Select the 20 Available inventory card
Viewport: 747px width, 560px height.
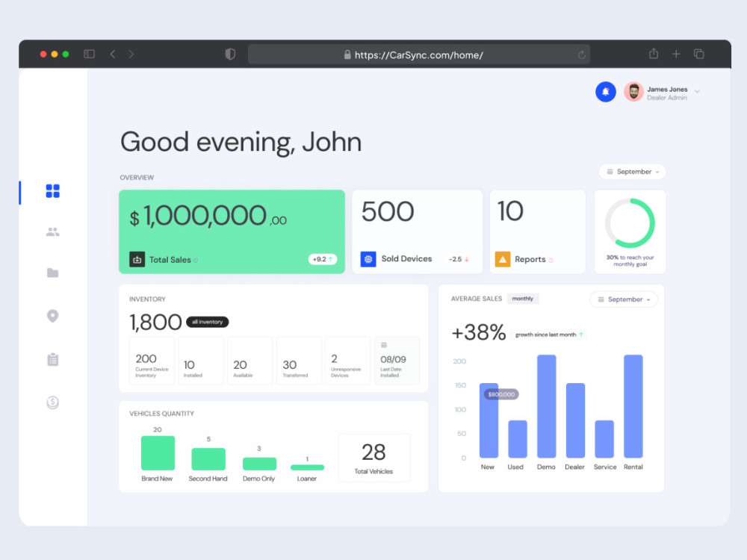click(250, 361)
